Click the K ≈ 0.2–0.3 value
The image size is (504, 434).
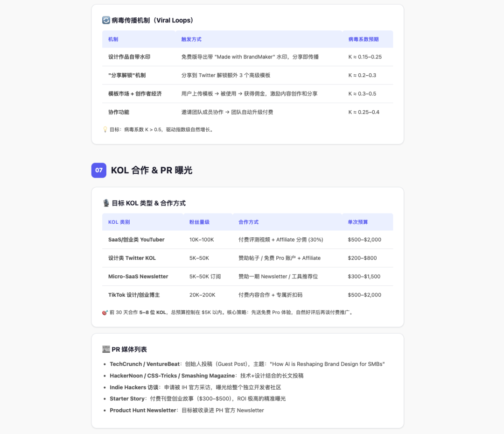362,75
